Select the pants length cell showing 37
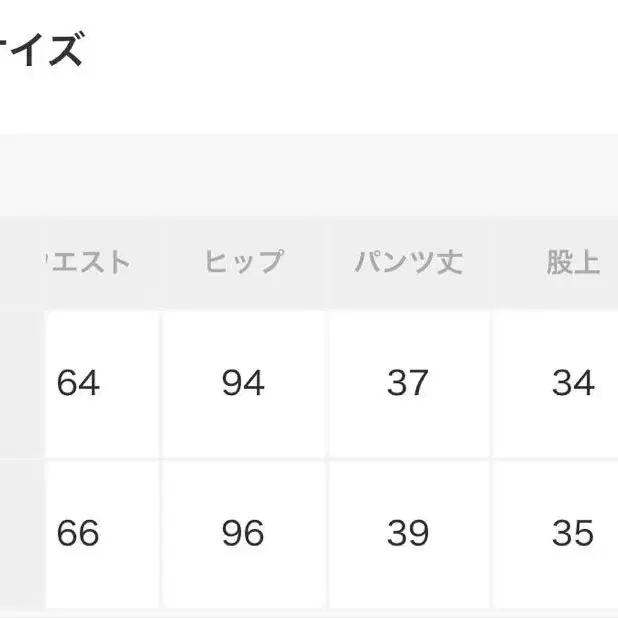Viewport: 618px width, 618px height. 408,383
